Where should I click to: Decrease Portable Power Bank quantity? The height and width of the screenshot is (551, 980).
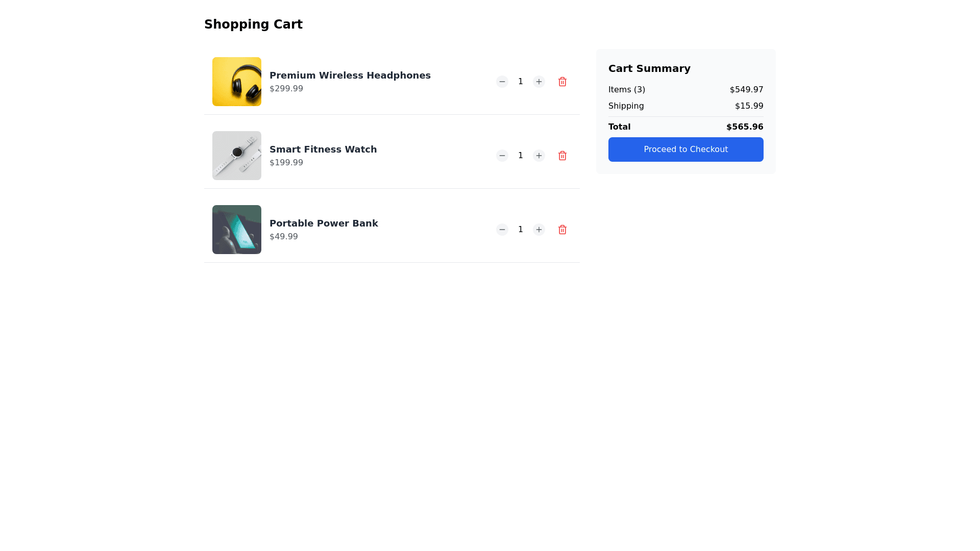pyautogui.click(x=502, y=230)
